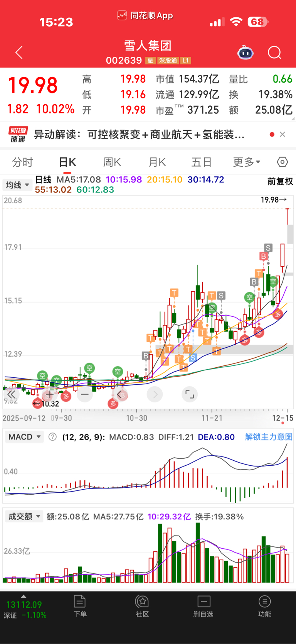Tap the 市值 154.37亿 value

187,79
